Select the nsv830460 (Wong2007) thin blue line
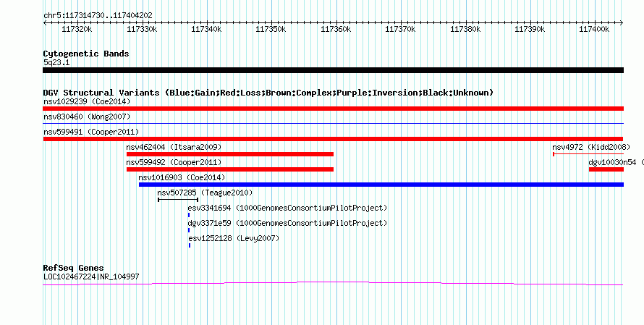Image resolution: width=644 pixels, height=325 pixels. coord(333,123)
